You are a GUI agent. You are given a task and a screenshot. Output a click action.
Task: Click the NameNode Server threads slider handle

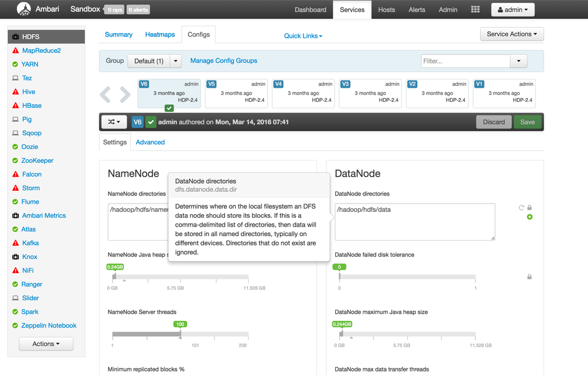point(180,334)
